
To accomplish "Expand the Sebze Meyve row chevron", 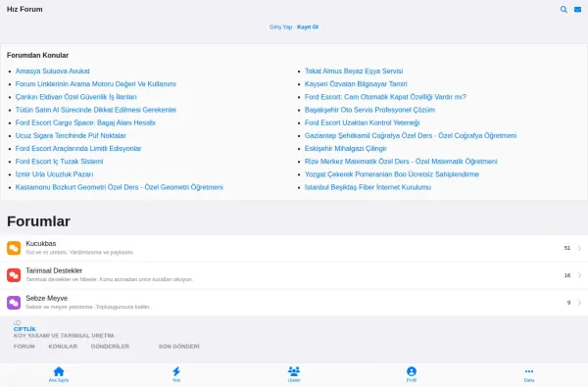I will pos(579,303).
